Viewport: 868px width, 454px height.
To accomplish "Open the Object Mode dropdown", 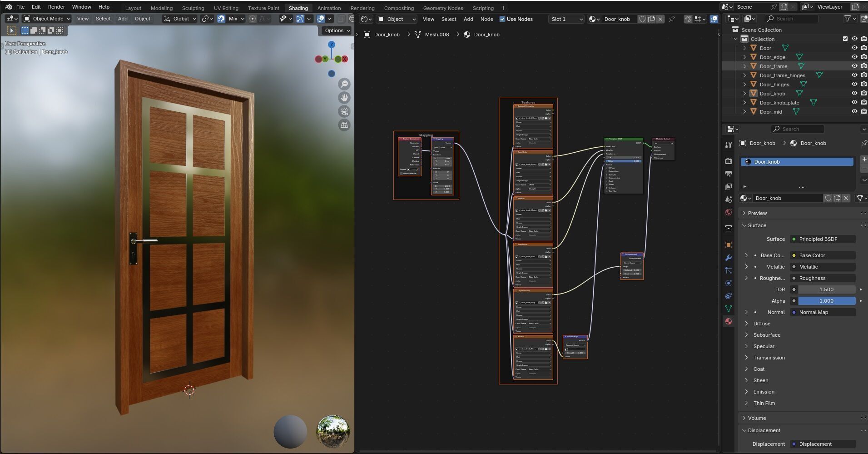I will click(x=47, y=19).
